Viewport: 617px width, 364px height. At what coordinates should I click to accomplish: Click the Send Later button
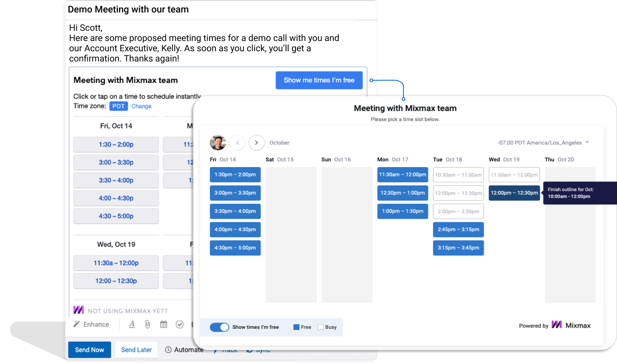(136, 350)
